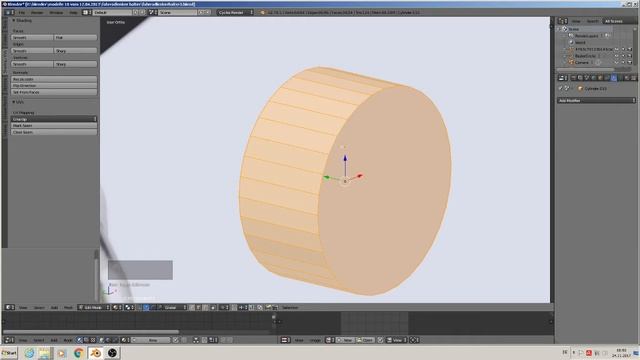The width and height of the screenshot is (640, 360).
Task: Open the Help menu
Action: tap(73, 13)
